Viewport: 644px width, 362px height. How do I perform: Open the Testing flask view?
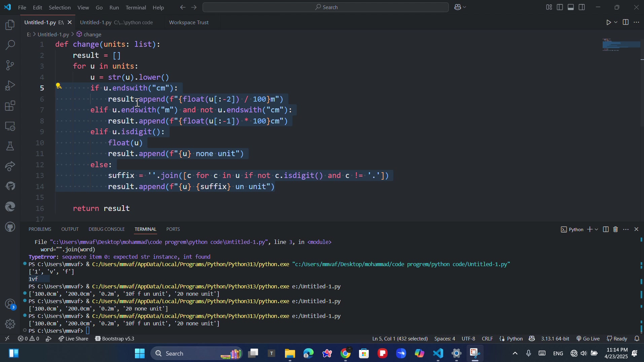tap(10, 146)
